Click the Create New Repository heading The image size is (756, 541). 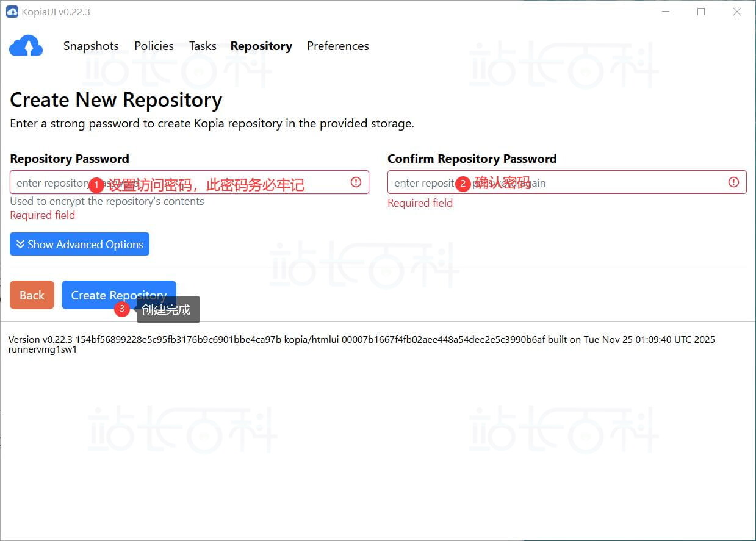click(x=116, y=99)
